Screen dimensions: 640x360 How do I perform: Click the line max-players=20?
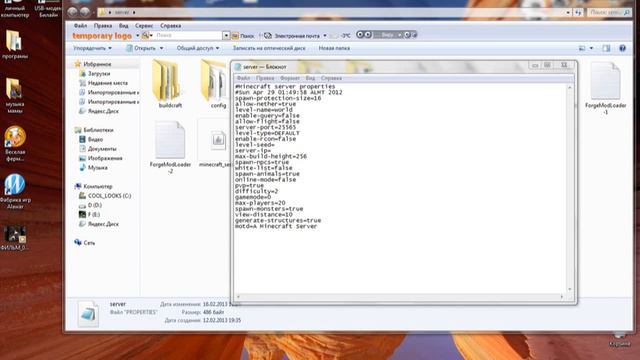(260, 203)
